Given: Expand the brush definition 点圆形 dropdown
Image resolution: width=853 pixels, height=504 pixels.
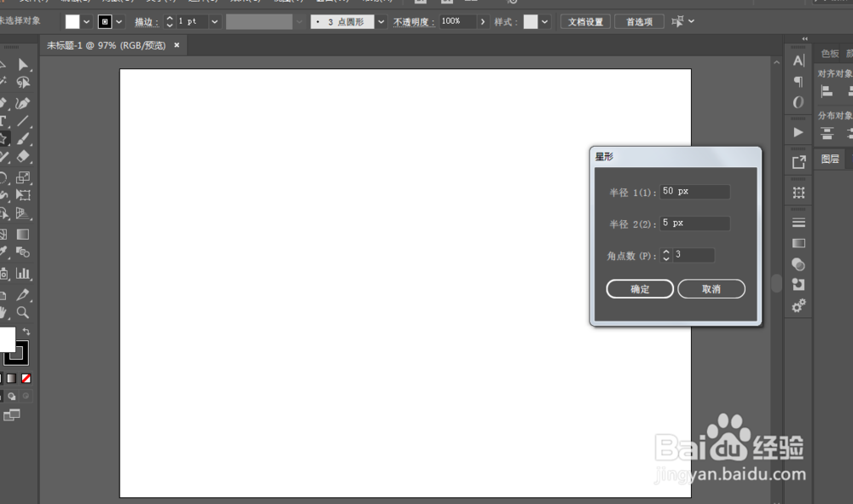Looking at the screenshot, I should (x=380, y=21).
